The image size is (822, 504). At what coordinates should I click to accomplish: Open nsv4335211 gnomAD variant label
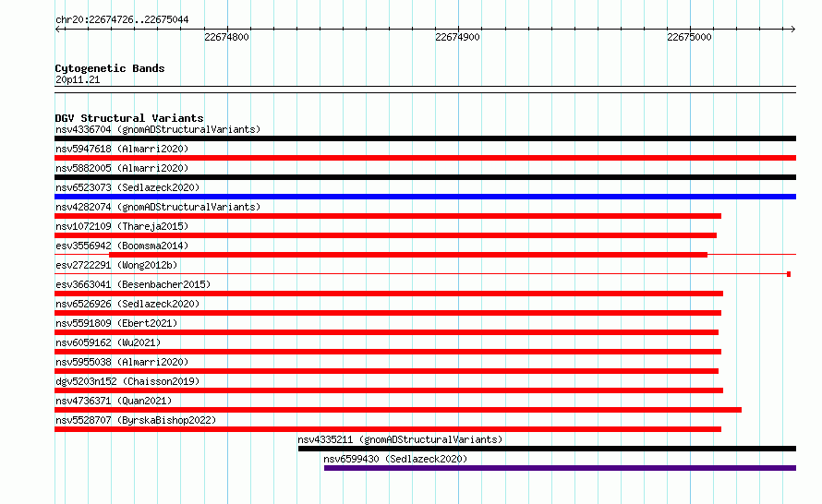coord(400,439)
